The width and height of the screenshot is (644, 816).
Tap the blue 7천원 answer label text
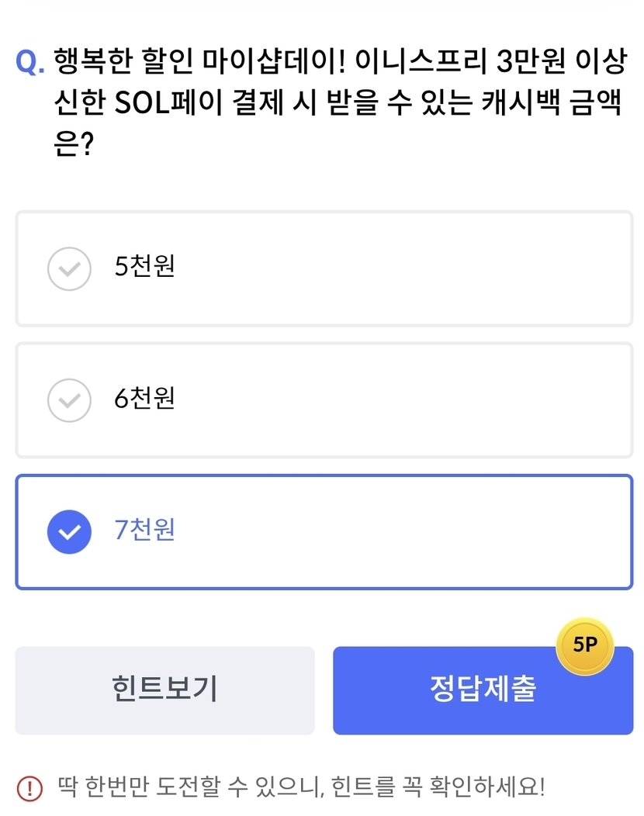(144, 531)
